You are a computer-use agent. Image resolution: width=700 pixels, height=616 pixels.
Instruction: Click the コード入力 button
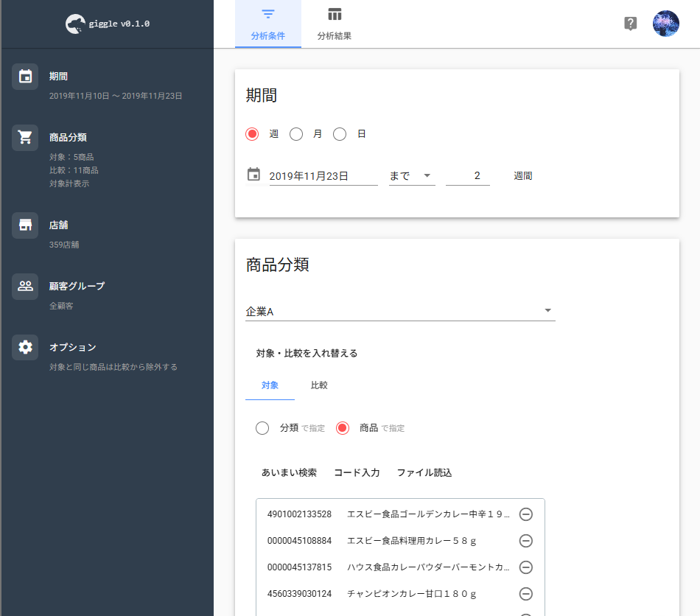[357, 473]
